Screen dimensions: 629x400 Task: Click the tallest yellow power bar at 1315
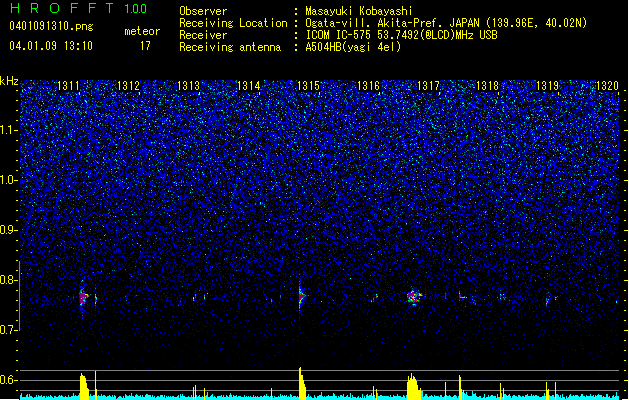[302, 383]
